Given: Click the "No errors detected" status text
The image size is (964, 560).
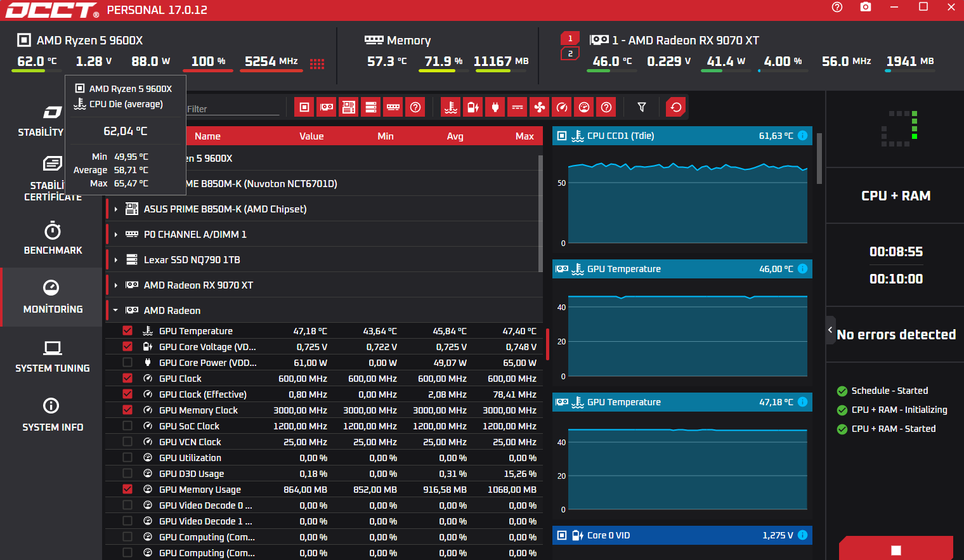Looking at the screenshot, I should click(896, 334).
